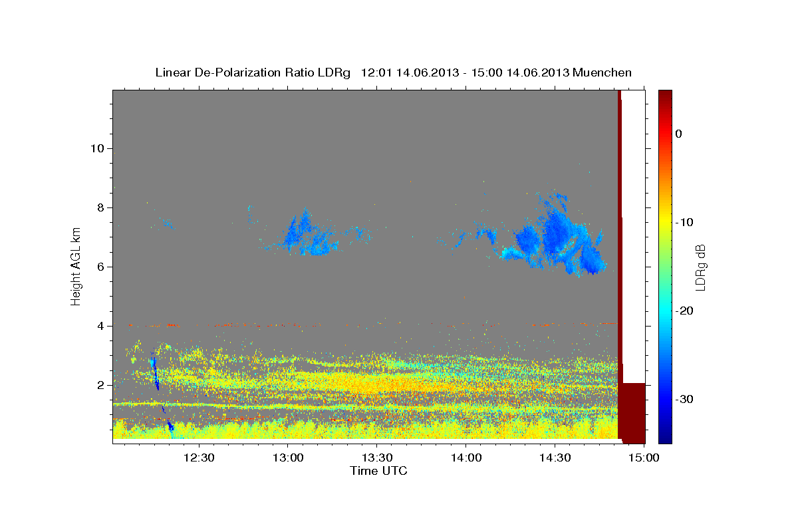This screenshot has width=798, height=532.
Task: Click the 15:00 time tick label
Action: point(644,458)
